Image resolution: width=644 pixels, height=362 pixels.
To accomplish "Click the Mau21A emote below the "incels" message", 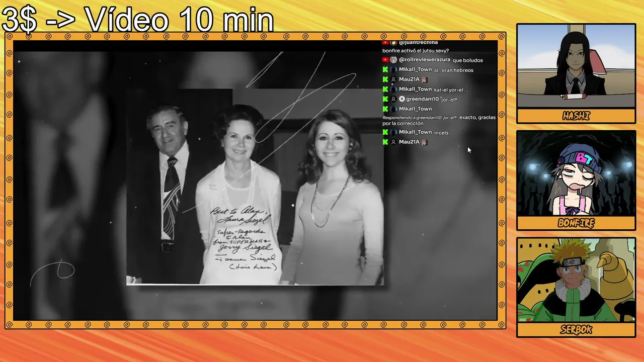I will click(x=424, y=142).
